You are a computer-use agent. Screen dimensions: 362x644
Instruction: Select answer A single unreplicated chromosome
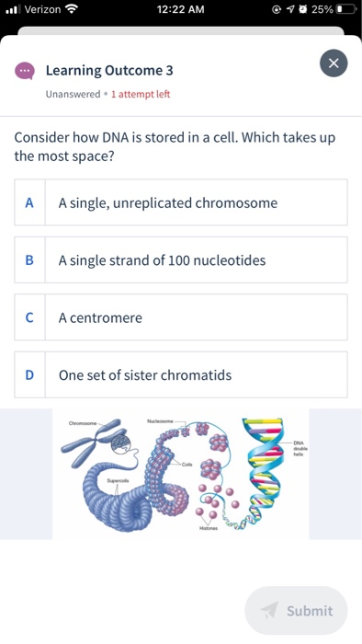181,202
